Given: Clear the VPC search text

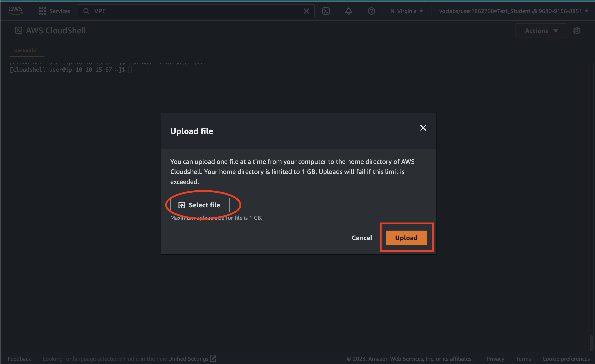Looking at the screenshot, I should pyautogui.click(x=306, y=11).
